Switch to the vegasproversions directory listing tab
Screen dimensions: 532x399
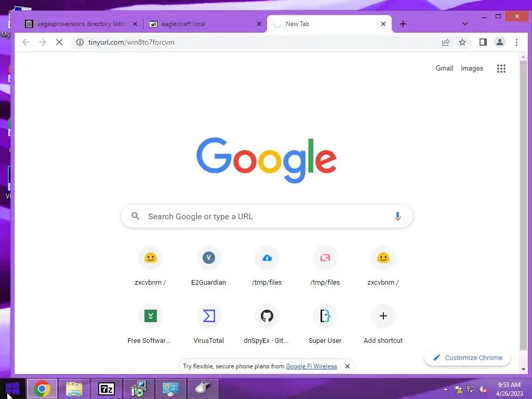(82, 24)
